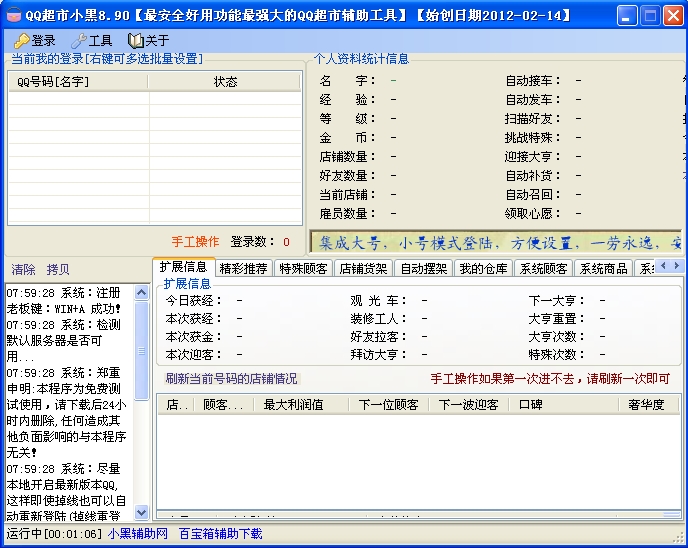Image resolution: width=688 pixels, height=548 pixels.
Task: Switch to the 系统顾客 tab
Action: tap(543, 269)
